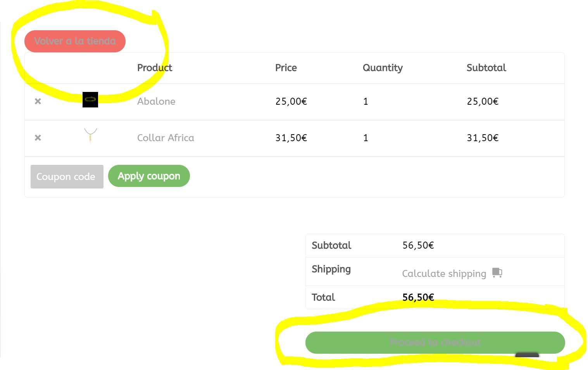The image size is (588, 370).
Task: Click the Product column header
Action: [x=155, y=68]
